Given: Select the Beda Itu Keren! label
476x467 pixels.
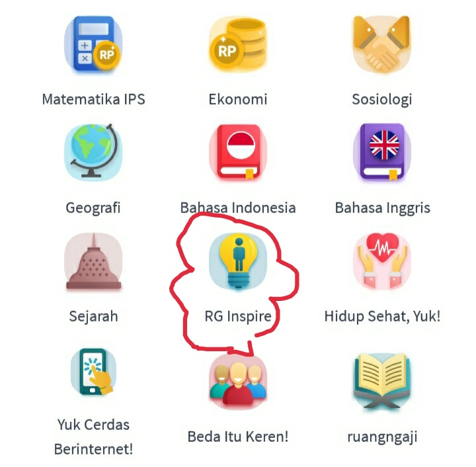Looking at the screenshot, I should click(238, 437).
